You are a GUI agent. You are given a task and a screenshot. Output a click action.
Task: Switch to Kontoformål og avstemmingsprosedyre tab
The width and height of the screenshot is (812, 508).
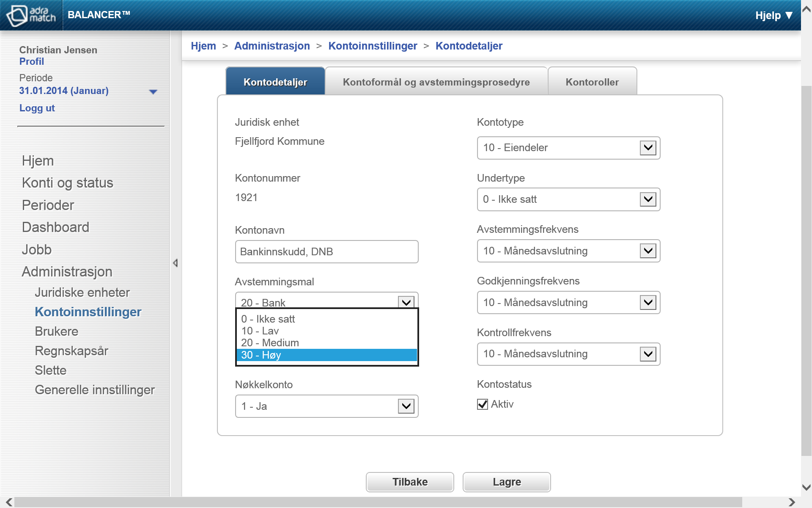tap(436, 82)
